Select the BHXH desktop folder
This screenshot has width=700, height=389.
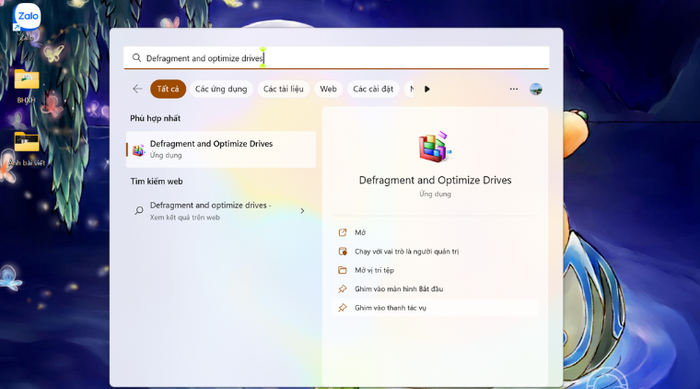(26, 86)
